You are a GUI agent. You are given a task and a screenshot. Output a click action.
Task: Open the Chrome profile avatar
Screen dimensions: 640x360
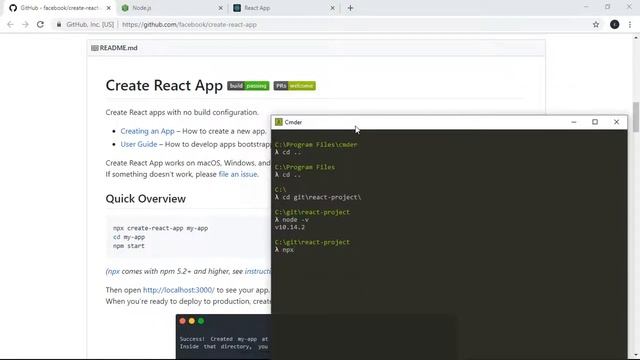pos(614,24)
